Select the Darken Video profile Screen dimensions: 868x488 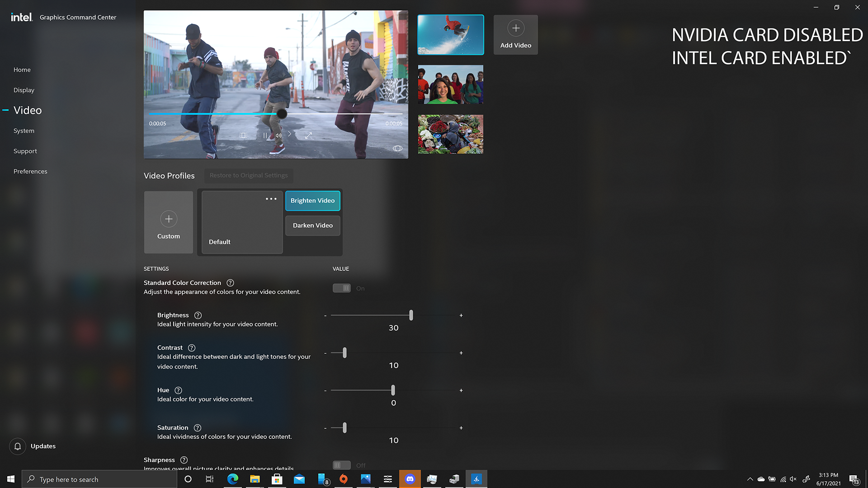(x=312, y=225)
